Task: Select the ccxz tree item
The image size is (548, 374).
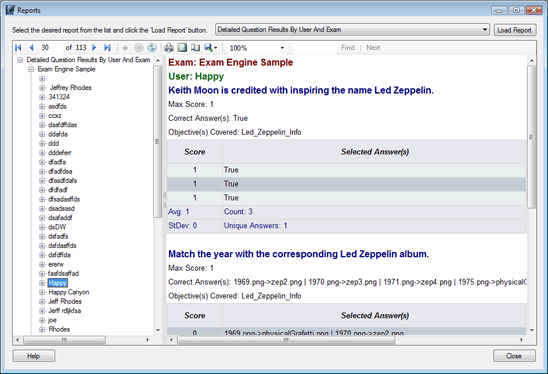Action: coord(55,116)
